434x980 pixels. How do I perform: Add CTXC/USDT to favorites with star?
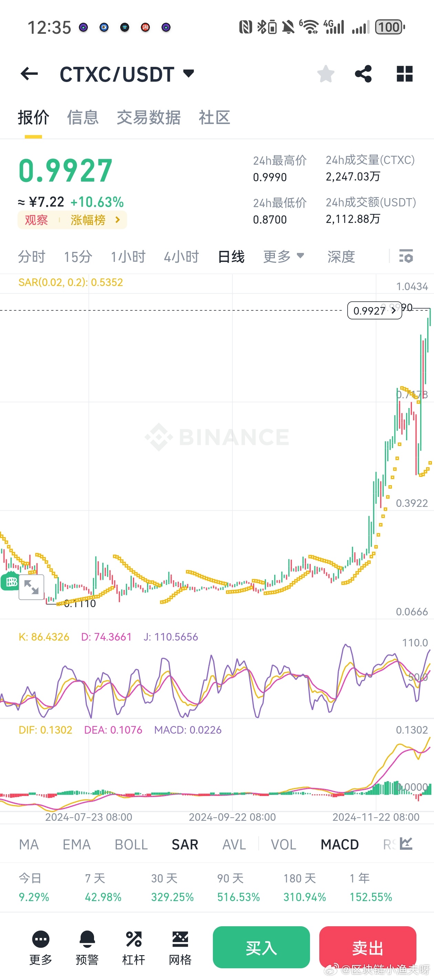pyautogui.click(x=325, y=74)
